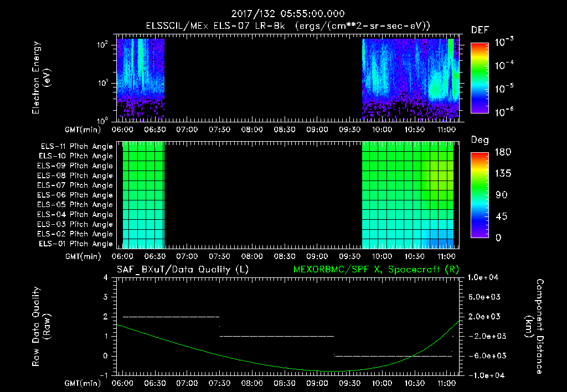Click the green "MEXORBMC/SPF X, Spacecraft (R)" title
Screen dimensions: 567x392
[376, 270]
